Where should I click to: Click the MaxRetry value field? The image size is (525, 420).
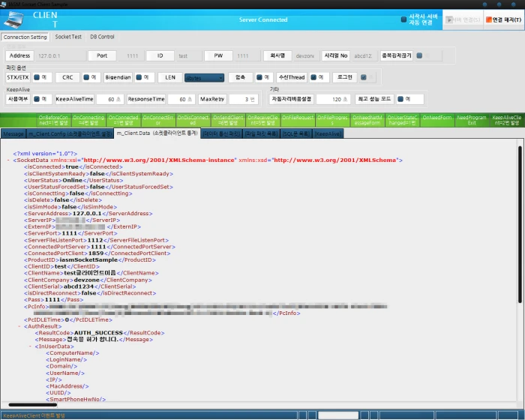[x=244, y=99]
